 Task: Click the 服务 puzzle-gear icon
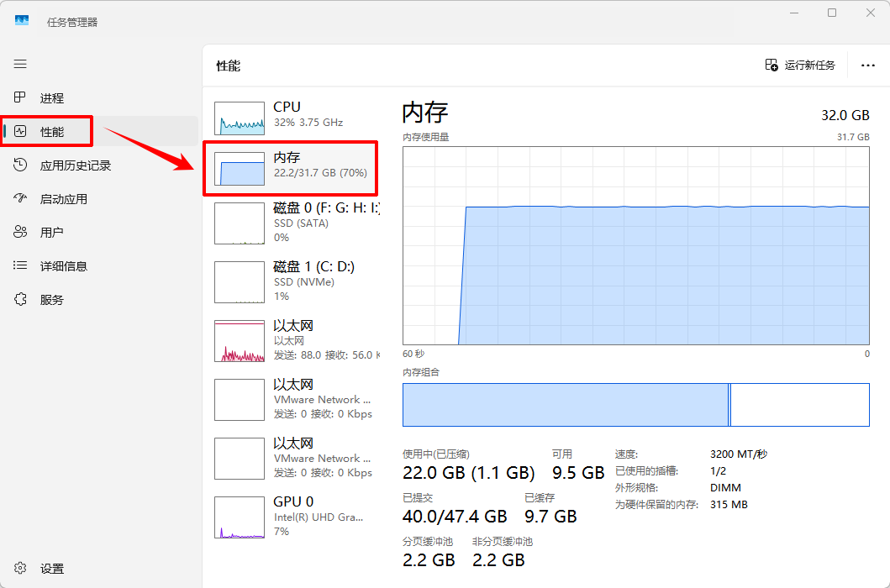[20, 299]
